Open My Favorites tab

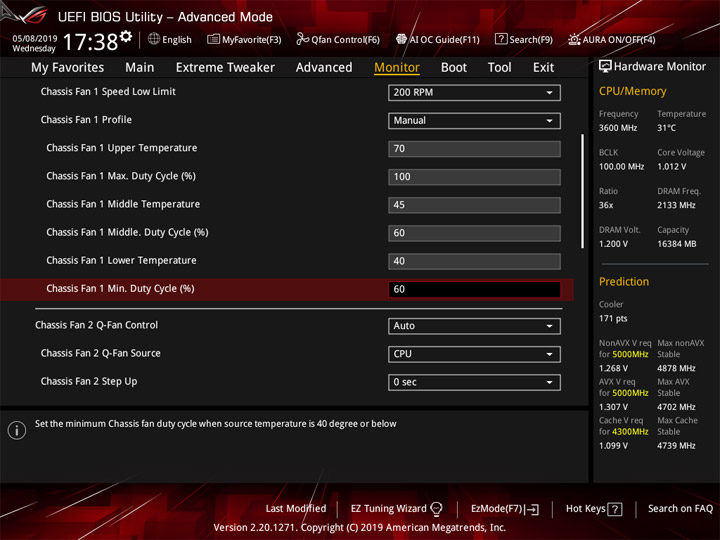(x=68, y=68)
